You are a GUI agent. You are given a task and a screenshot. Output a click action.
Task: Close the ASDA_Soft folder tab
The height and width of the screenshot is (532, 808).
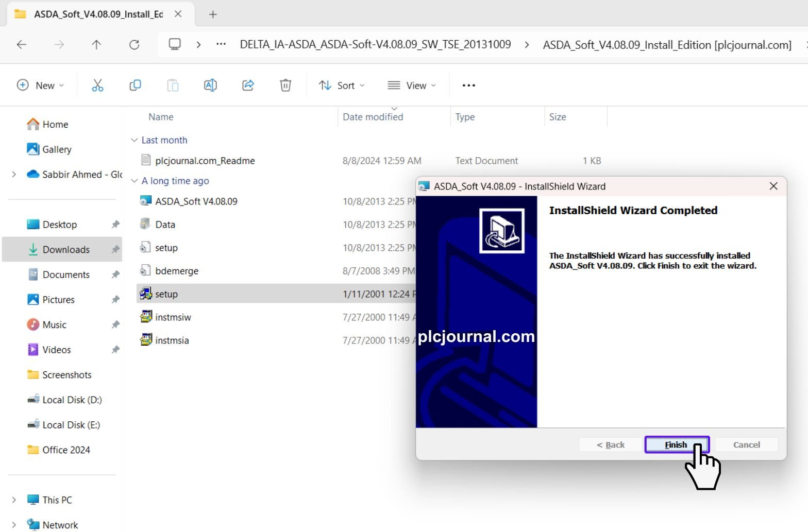tap(178, 14)
